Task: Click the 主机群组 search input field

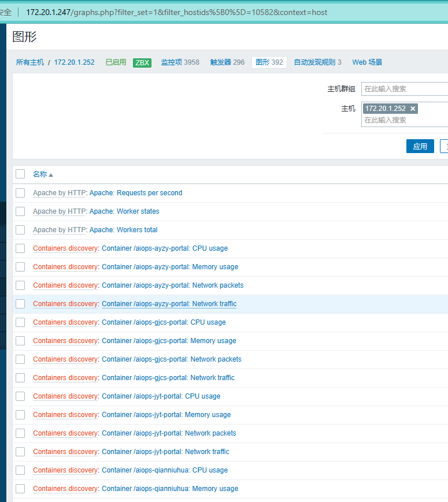Action: pyautogui.click(x=405, y=89)
